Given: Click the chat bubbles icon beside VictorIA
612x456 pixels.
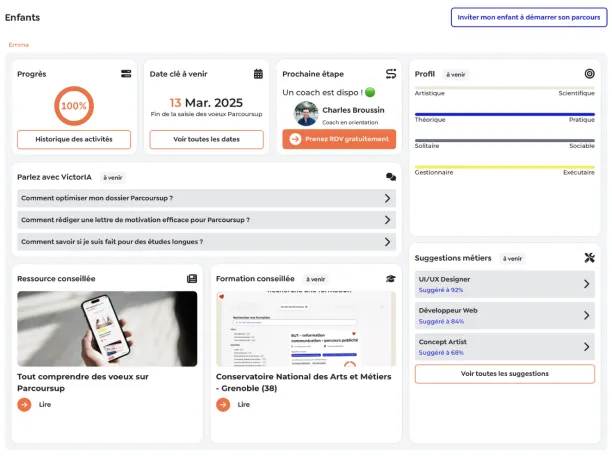Looking at the screenshot, I should [391, 177].
